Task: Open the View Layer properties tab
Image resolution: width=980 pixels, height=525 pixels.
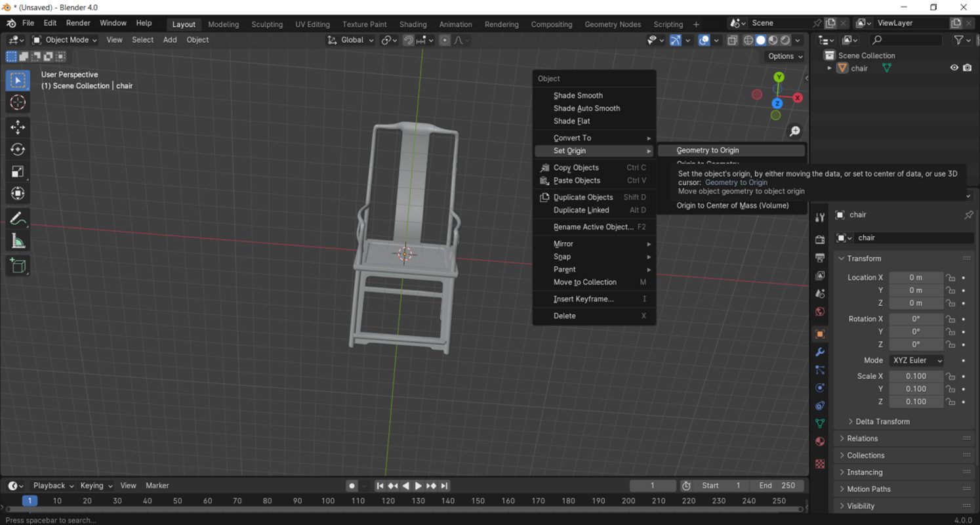Action: (819, 276)
